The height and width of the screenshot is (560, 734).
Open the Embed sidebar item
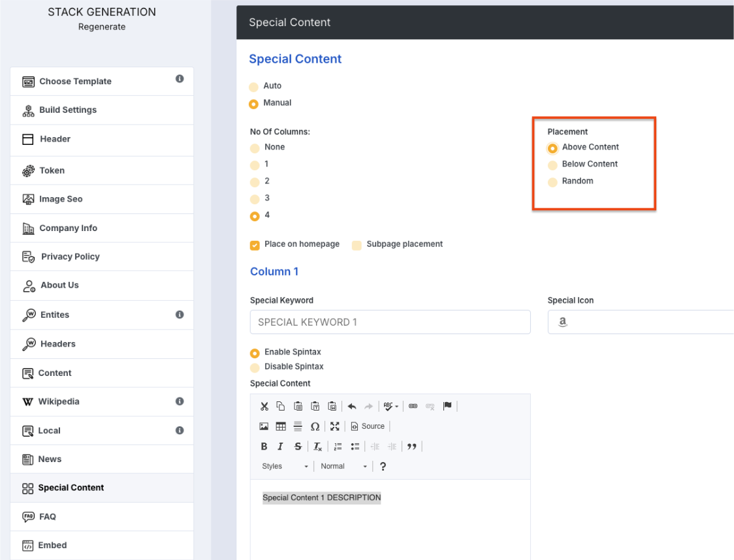[102, 546]
